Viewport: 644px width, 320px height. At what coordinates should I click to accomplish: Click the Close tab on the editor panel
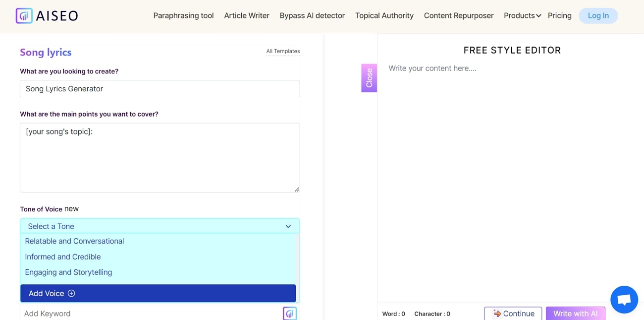click(369, 78)
